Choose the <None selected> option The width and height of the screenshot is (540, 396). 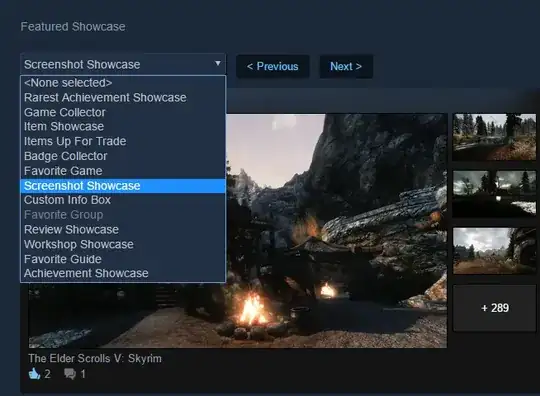(123, 83)
